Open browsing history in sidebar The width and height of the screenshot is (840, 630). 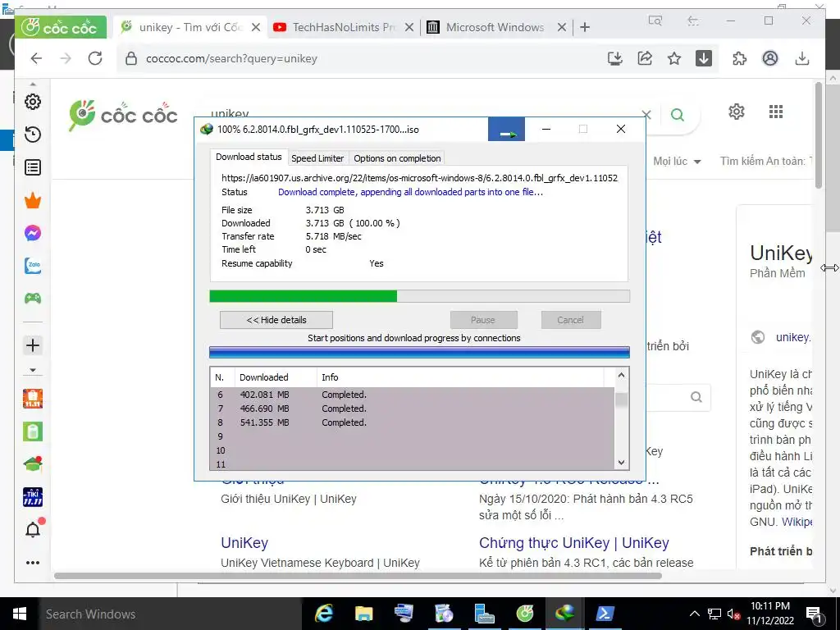(x=33, y=135)
